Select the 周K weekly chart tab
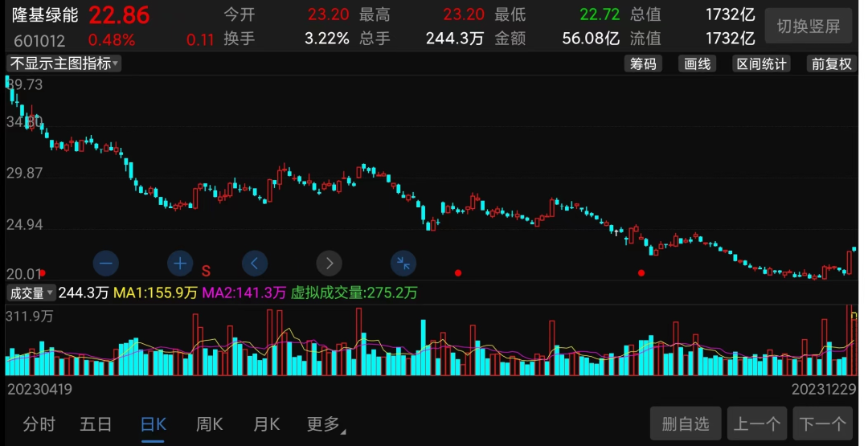 (209, 424)
